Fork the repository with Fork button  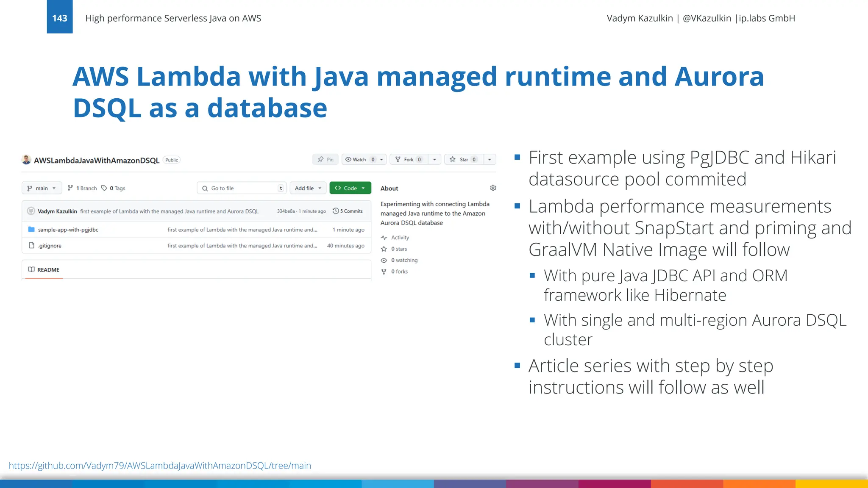tap(408, 159)
